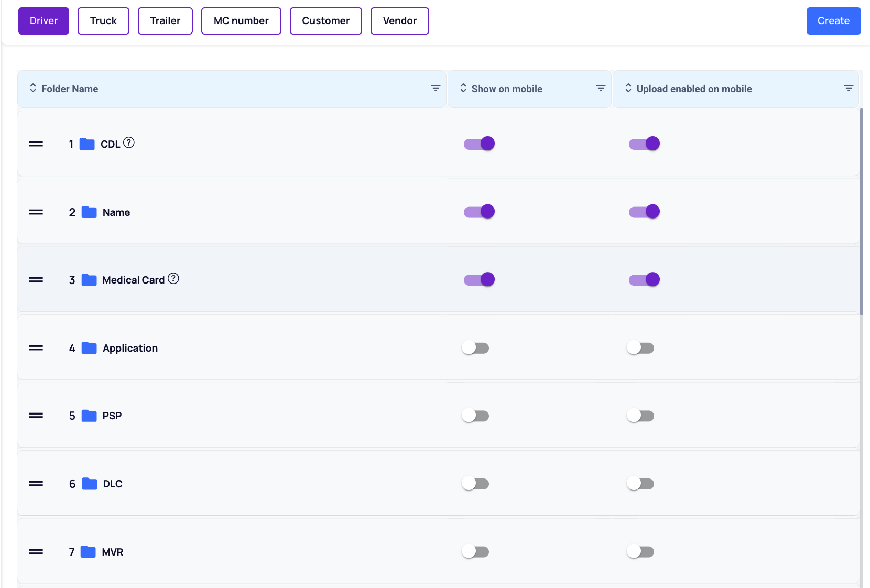Screen dimensions: 870x588
Task: Click the drag handle for DLC row
Action: click(36, 484)
